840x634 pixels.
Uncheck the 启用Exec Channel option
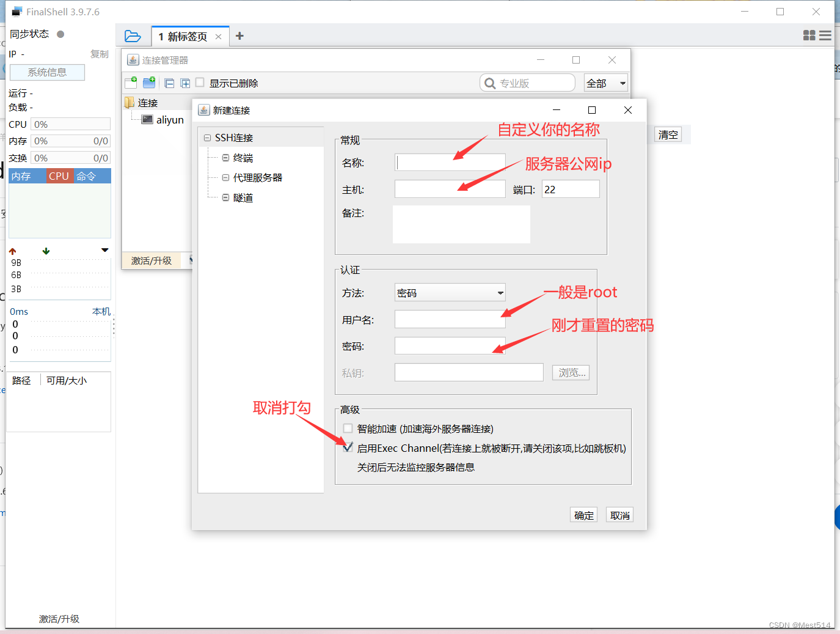pyautogui.click(x=348, y=448)
